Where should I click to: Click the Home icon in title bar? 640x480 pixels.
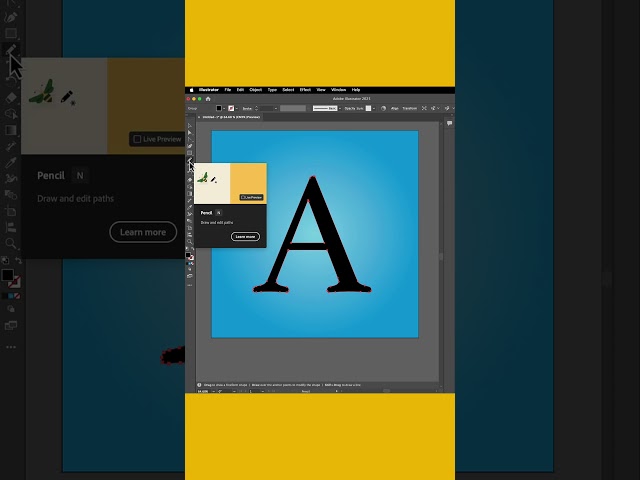point(208,99)
